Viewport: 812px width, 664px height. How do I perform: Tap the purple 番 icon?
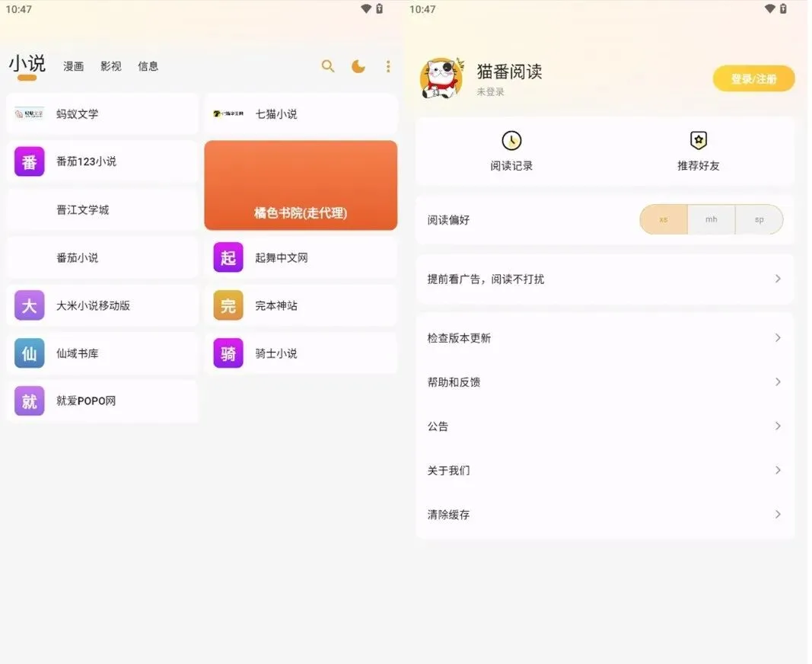click(x=29, y=161)
